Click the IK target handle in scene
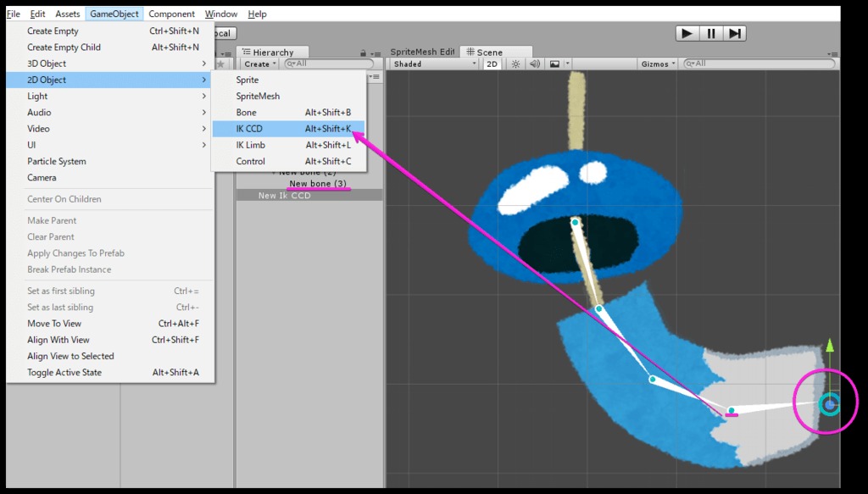868x494 pixels. click(x=829, y=405)
